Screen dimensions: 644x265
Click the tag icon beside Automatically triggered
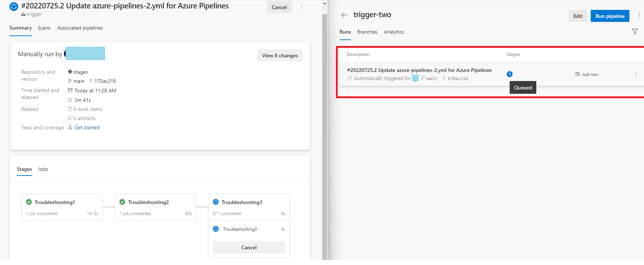[349, 78]
